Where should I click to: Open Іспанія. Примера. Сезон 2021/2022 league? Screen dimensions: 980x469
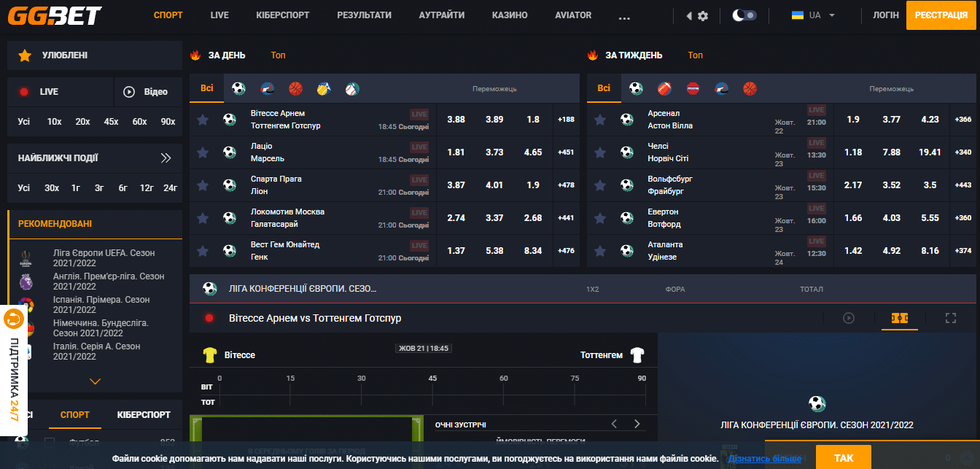click(101, 305)
